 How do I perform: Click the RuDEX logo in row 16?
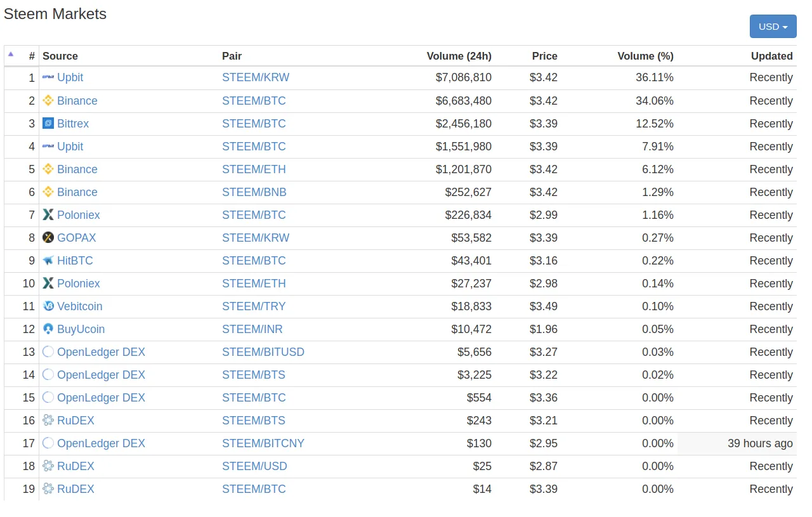pos(48,420)
